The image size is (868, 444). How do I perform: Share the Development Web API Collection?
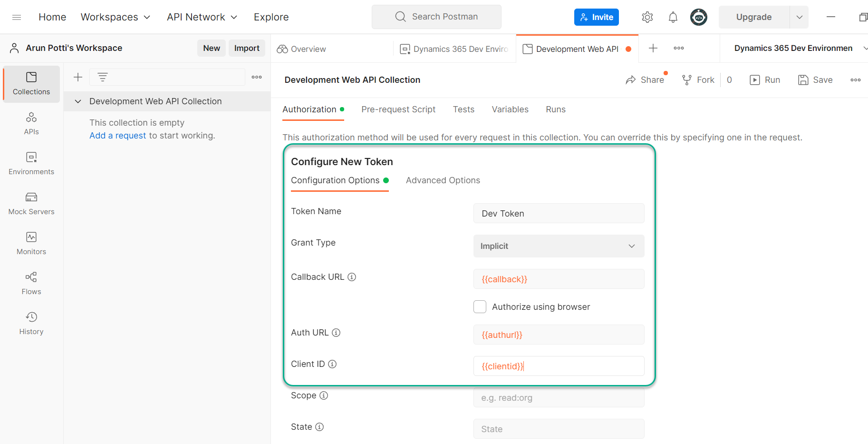645,79
